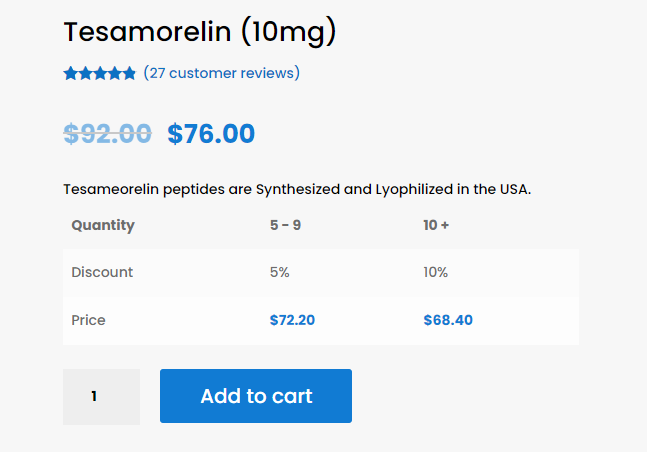Click the Tesamorelin (10mg) product title
Image resolution: width=647 pixels, height=452 pixels.
200,32
